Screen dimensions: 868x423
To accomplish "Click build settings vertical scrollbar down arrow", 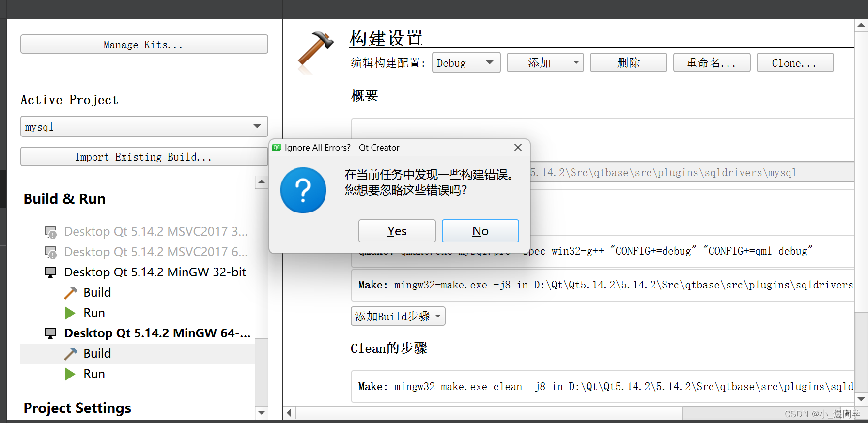I will click(861, 399).
